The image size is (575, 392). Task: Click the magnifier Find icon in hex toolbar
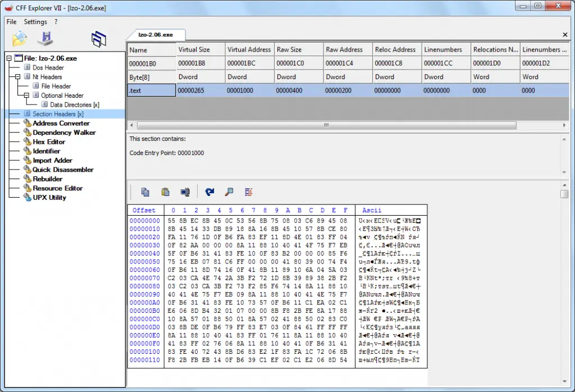click(x=229, y=192)
